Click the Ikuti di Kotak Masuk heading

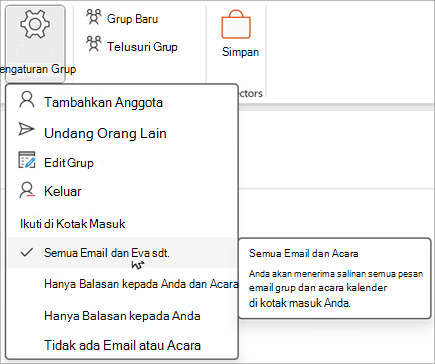point(73,224)
